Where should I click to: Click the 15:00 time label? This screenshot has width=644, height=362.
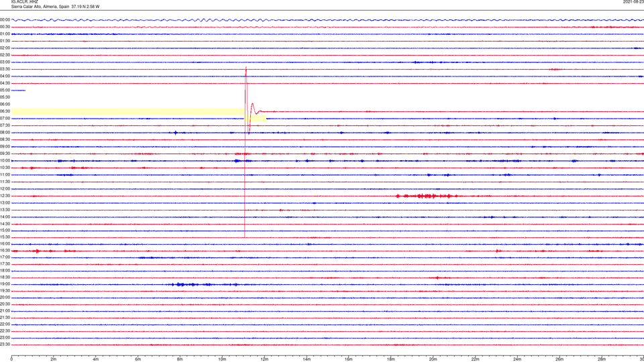[x=5, y=231]
